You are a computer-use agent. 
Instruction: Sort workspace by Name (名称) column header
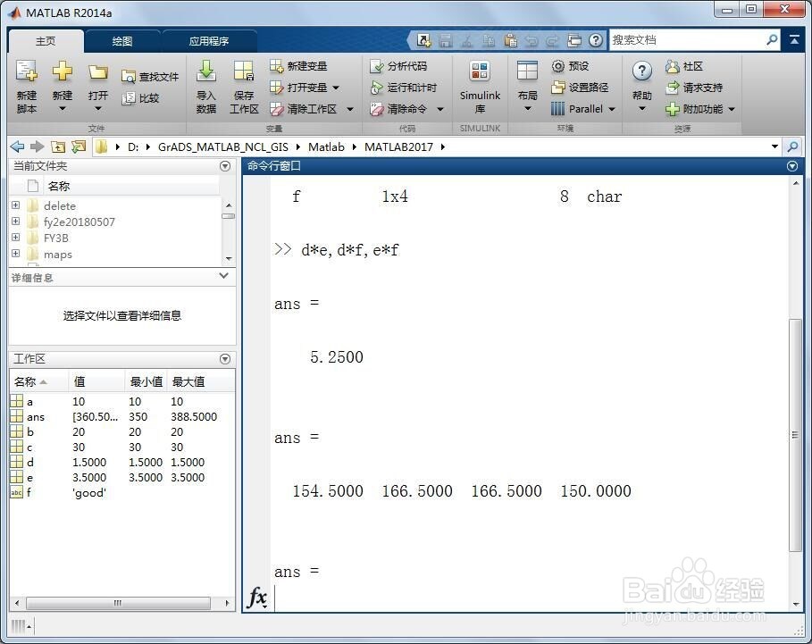[38, 382]
